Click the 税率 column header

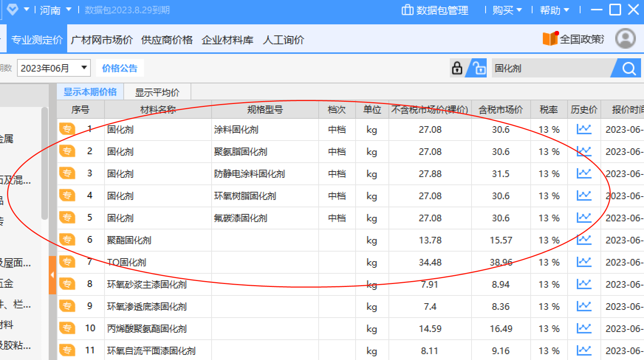pos(548,110)
